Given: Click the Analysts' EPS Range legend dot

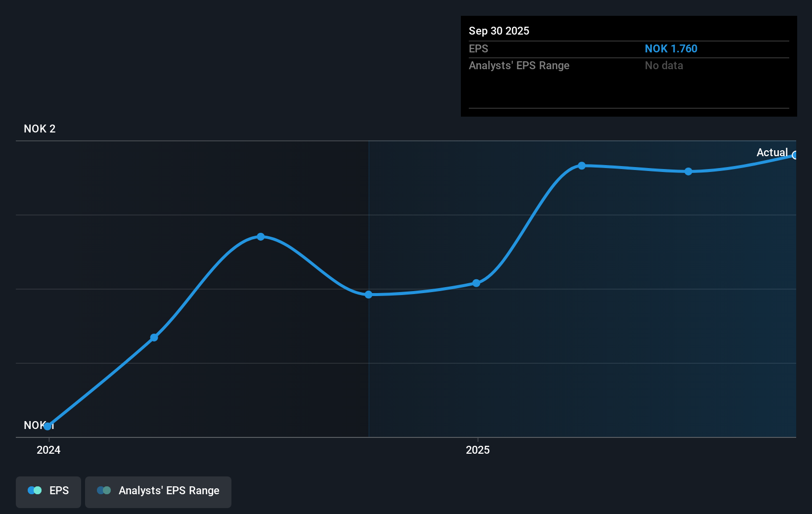Looking at the screenshot, I should click(x=104, y=490).
